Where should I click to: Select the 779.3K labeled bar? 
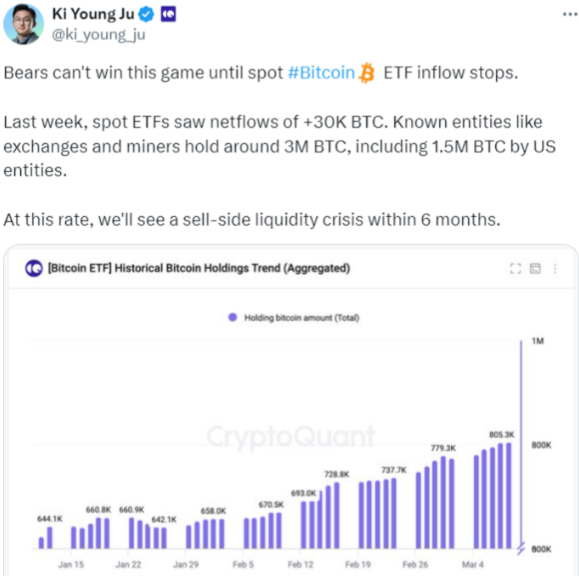443,503
